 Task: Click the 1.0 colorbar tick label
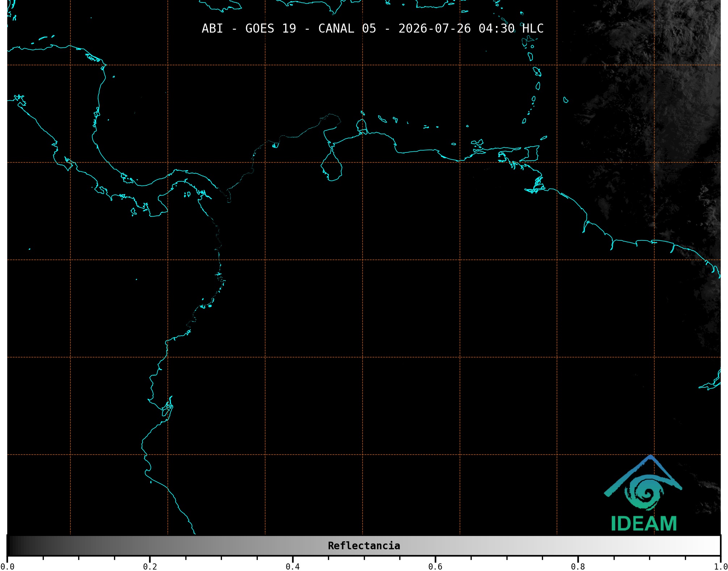[720, 567]
